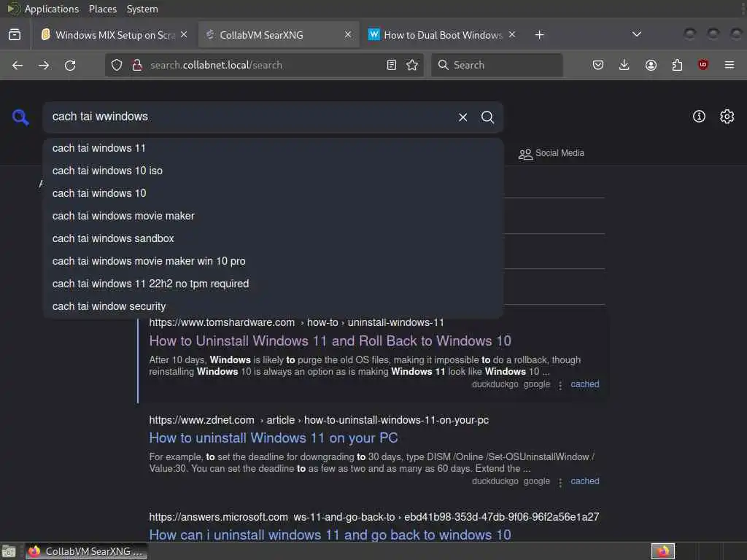Open the Extensions puzzle icon

[677, 65]
